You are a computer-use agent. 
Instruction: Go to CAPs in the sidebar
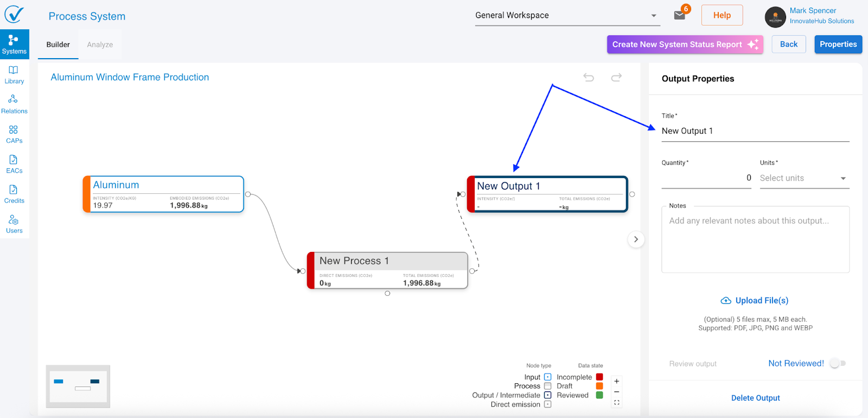pyautogui.click(x=14, y=134)
